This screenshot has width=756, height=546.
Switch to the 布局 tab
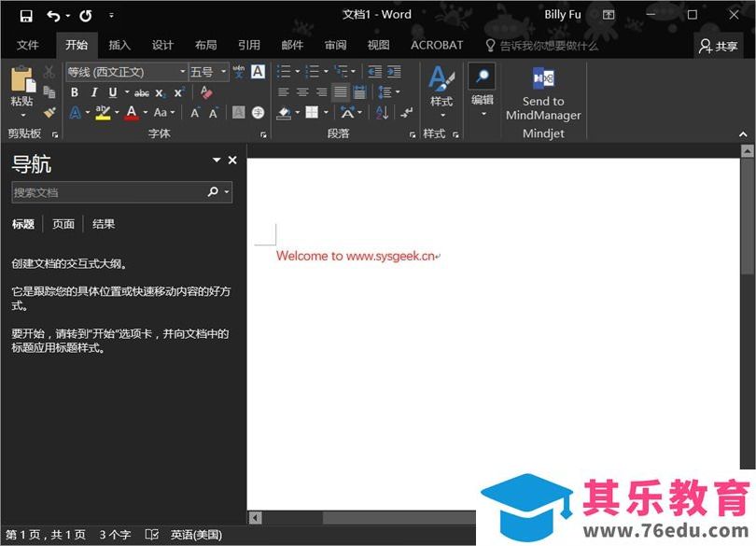[x=206, y=46]
